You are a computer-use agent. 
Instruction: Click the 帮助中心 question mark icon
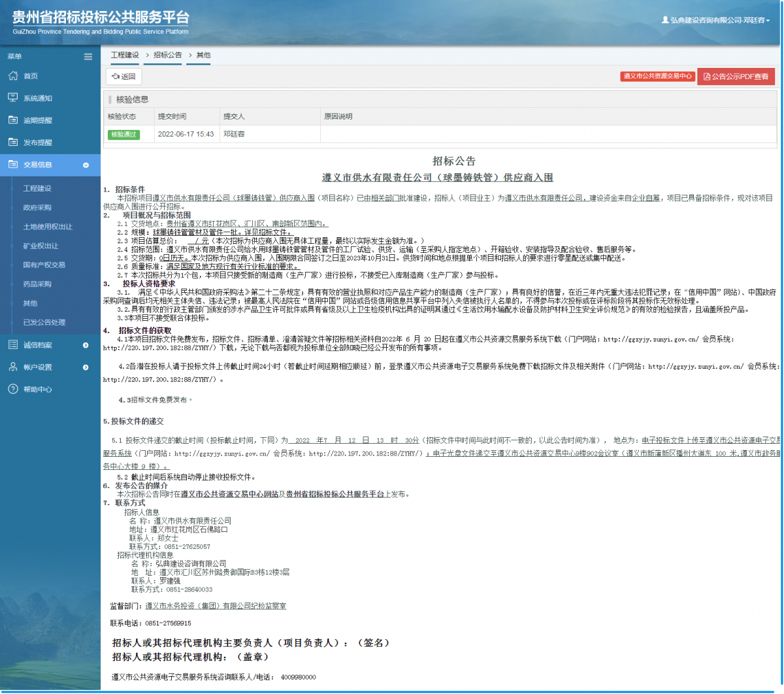[14, 389]
